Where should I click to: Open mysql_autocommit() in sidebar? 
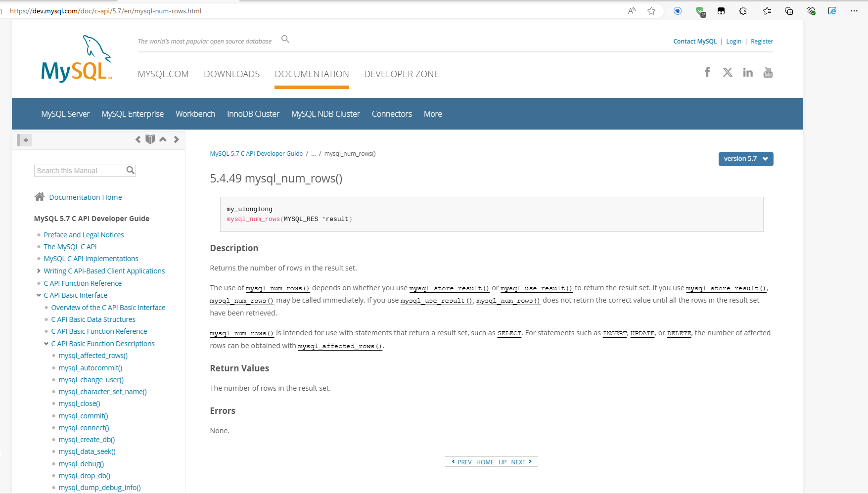tap(91, 368)
